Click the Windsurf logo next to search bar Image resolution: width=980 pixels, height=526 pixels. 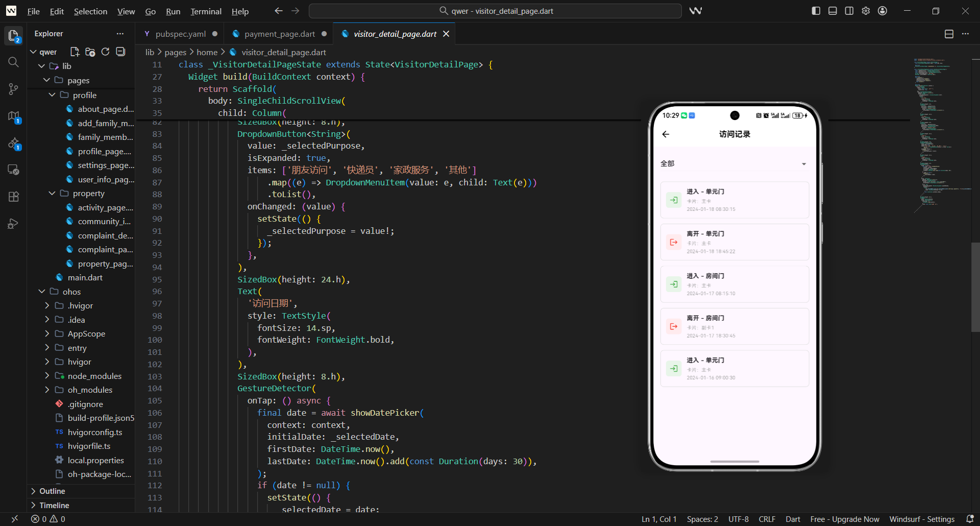point(696,11)
